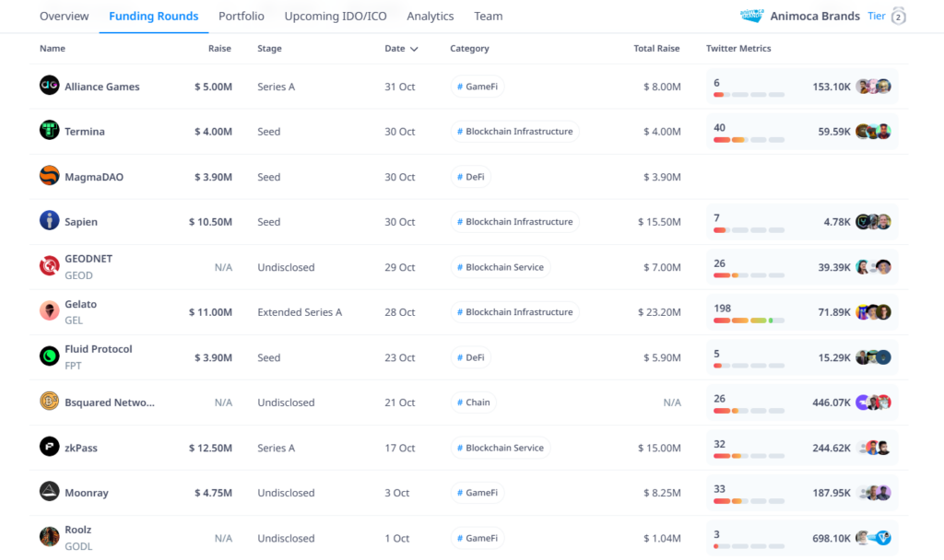944x560 pixels.
Task: Click Gelato's Twitter score bar
Action: [749, 321]
